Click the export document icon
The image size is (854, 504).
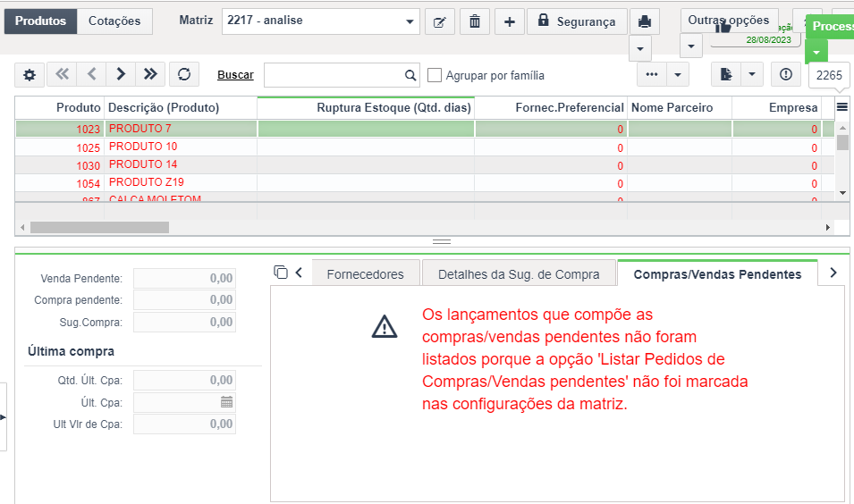point(726,74)
